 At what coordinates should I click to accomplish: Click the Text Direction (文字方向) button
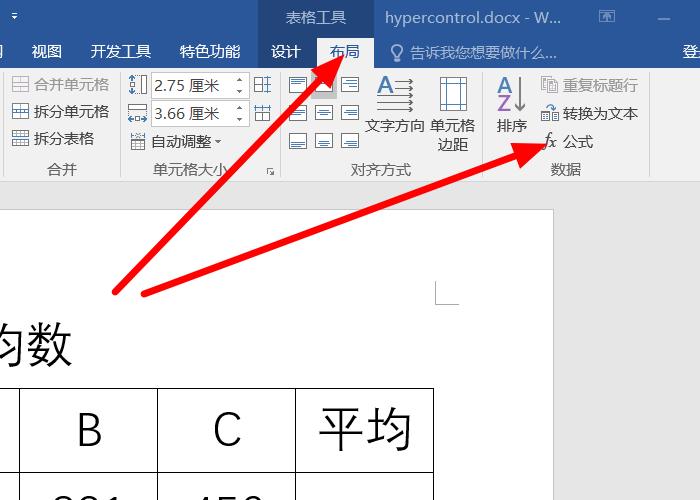[395, 105]
